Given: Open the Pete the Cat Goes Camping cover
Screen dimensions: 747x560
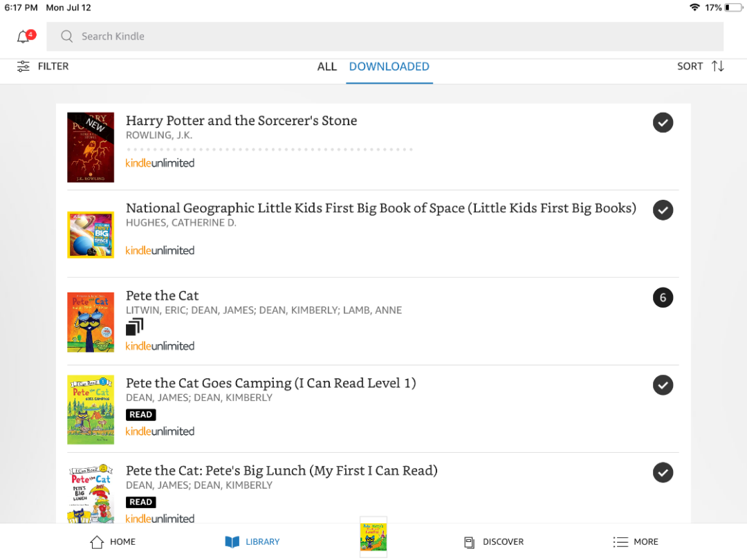Looking at the screenshot, I should tap(91, 409).
